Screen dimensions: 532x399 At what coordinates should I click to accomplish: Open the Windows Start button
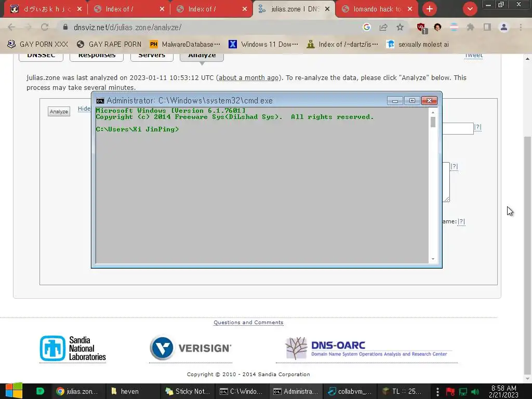[x=14, y=391]
